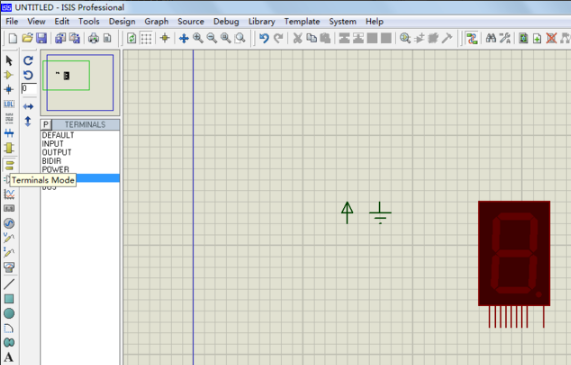Open an existing design file

click(x=27, y=38)
